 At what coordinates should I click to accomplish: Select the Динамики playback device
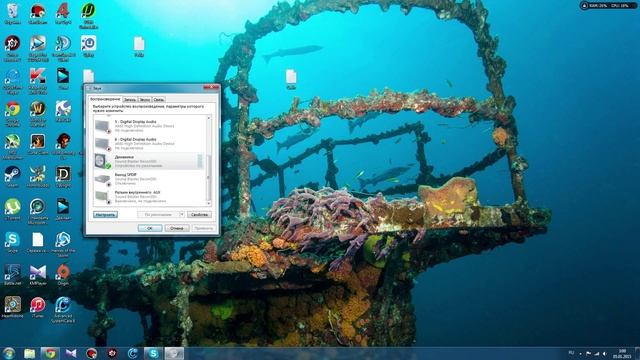(x=149, y=161)
